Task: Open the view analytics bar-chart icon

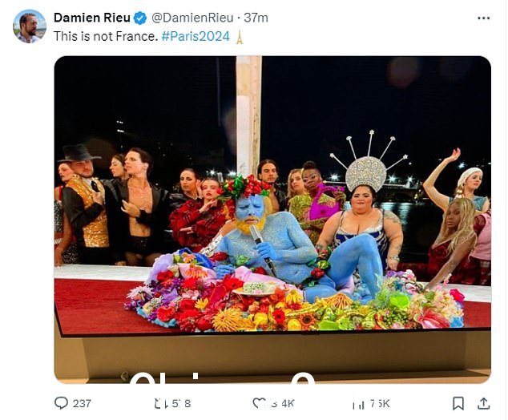Action: 359,405
